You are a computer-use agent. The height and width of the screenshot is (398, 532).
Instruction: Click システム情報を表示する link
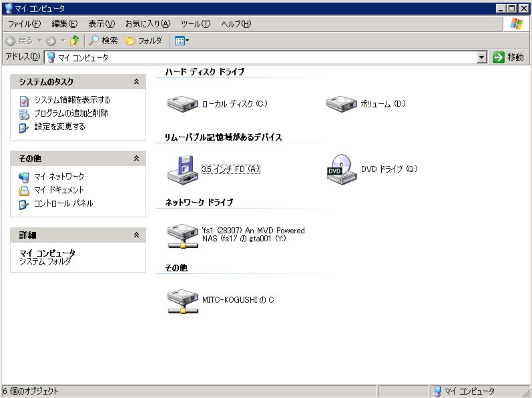pos(72,100)
